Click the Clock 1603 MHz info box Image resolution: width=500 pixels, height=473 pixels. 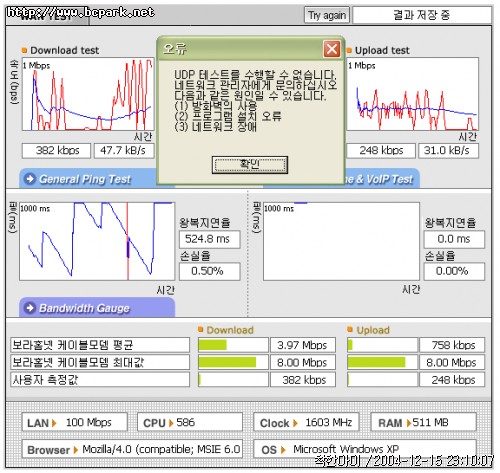pyautogui.click(x=306, y=422)
